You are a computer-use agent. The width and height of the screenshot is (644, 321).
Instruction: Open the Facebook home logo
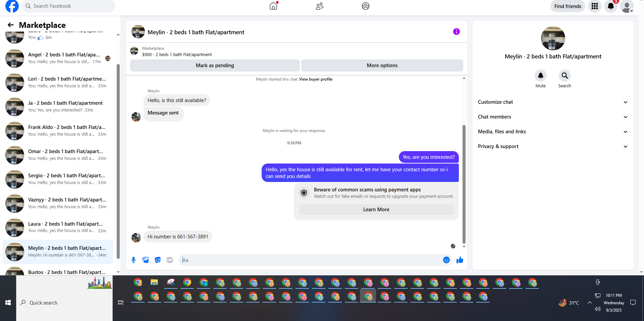[x=12, y=6]
